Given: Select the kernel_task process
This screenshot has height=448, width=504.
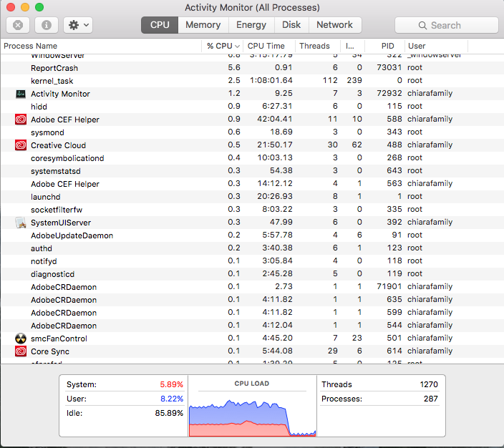Looking at the screenshot, I should pyautogui.click(x=252, y=81).
